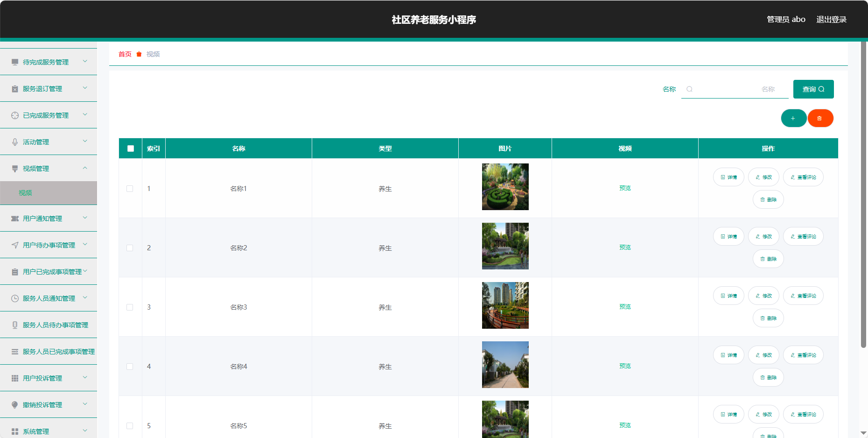This screenshot has height=438, width=868.
Task: Select the 视频 submenu item
Action: coord(49,193)
